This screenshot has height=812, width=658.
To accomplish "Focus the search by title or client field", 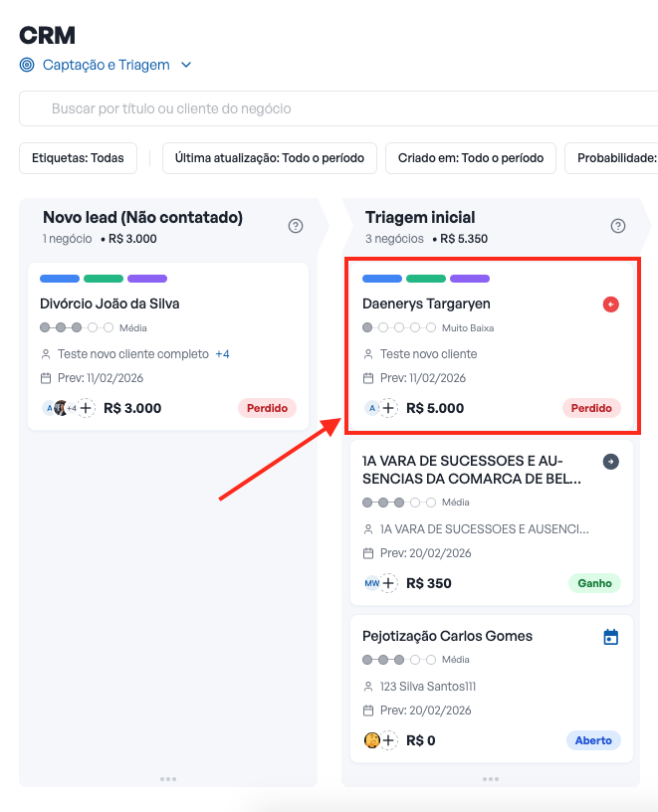I will 338,108.
